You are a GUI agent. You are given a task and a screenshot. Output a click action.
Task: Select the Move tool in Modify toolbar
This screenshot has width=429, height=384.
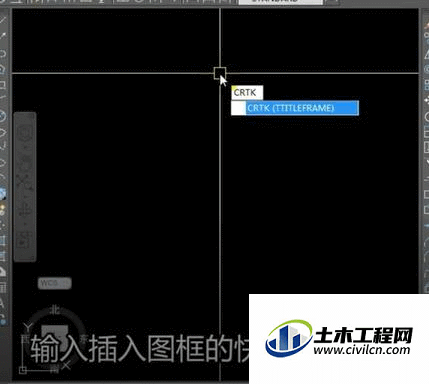[427, 100]
